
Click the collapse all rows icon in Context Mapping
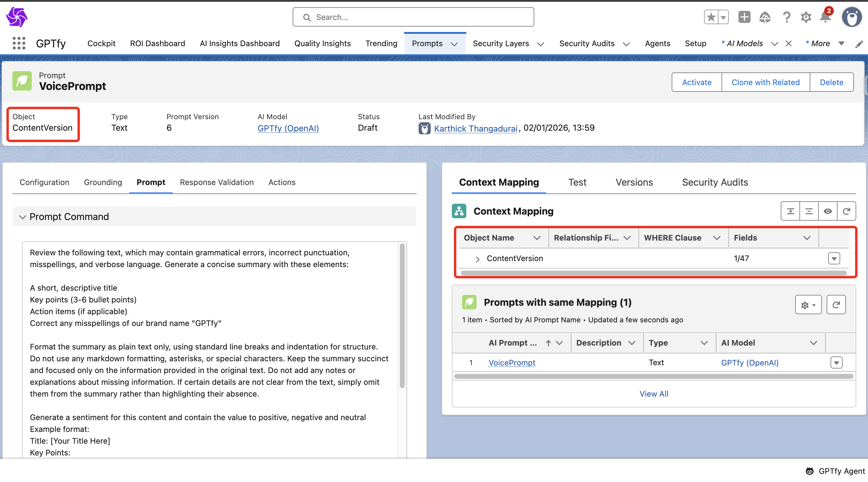point(809,211)
